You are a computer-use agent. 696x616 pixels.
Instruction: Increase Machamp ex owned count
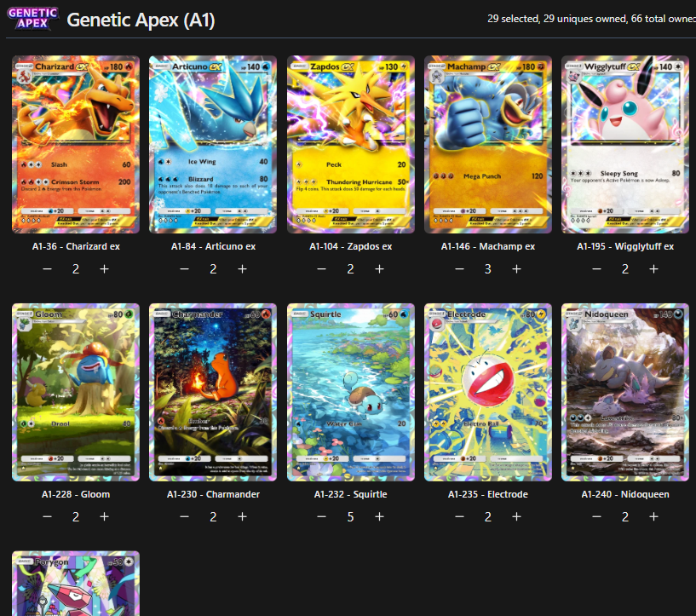tap(516, 269)
